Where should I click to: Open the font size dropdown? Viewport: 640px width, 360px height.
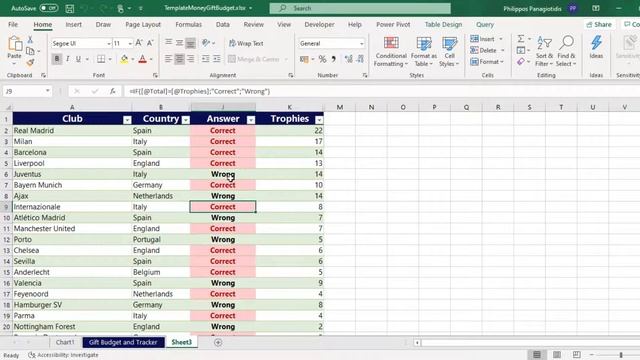coord(130,43)
